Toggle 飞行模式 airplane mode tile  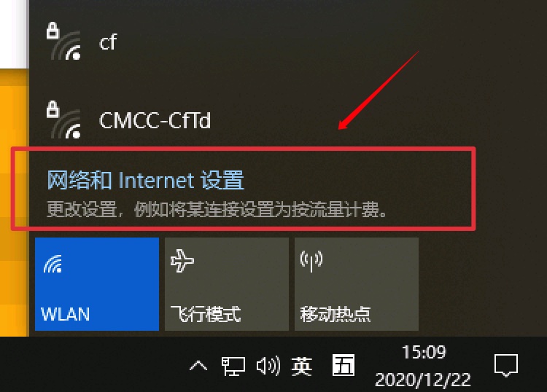coord(227,284)
